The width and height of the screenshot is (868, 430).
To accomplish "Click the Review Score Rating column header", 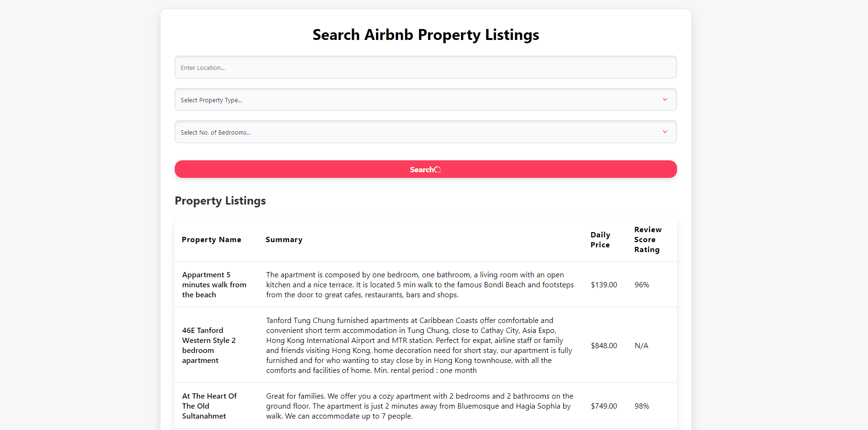I will point(648,239).
